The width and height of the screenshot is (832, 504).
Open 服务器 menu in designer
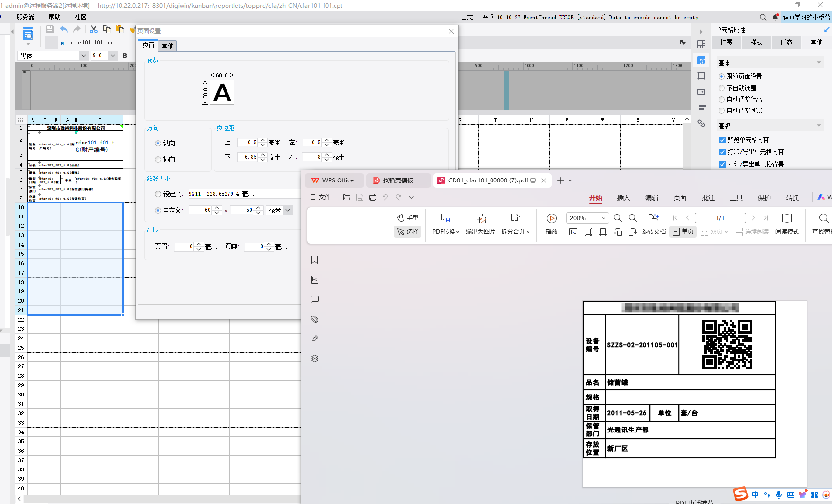(26, 17)
